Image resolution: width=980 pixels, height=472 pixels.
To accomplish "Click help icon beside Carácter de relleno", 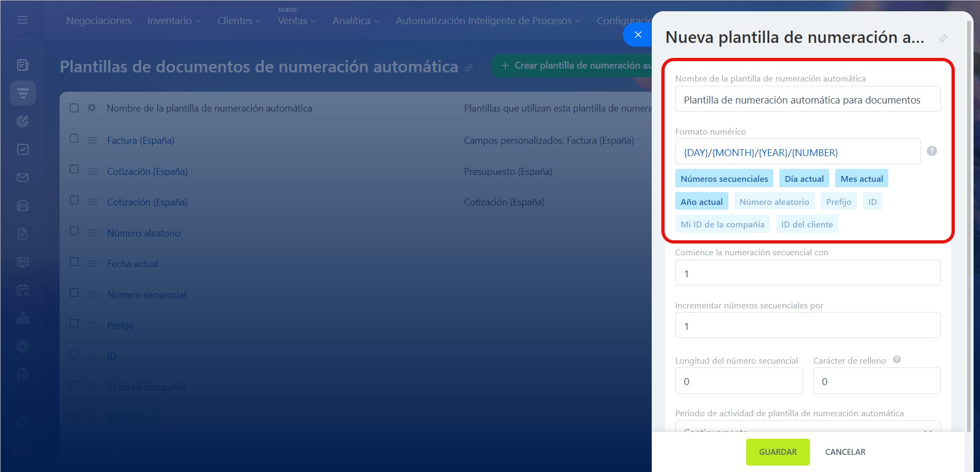I will click(x=896, y=360).
